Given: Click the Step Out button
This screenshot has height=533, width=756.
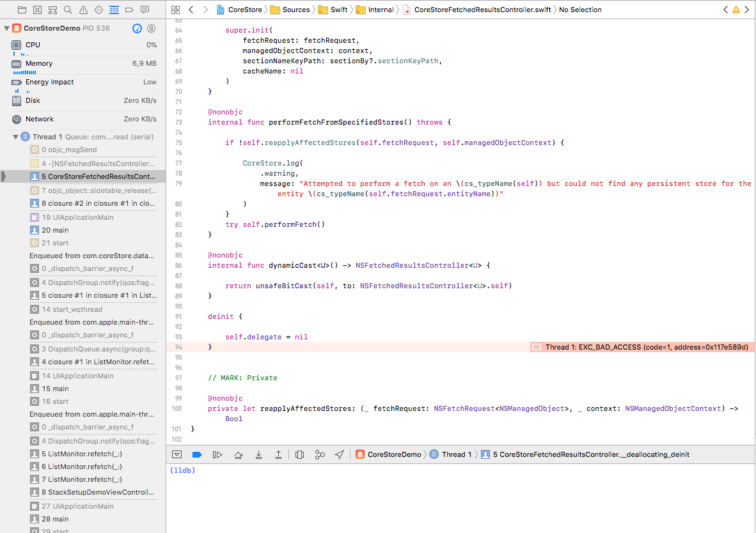Looking at the screenshot, I should (278, 454).
